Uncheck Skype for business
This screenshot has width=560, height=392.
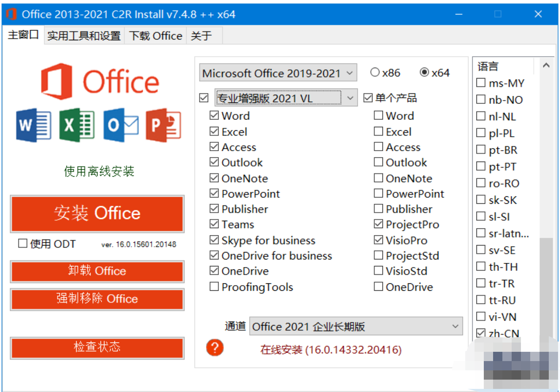click(x=214, y=240)
